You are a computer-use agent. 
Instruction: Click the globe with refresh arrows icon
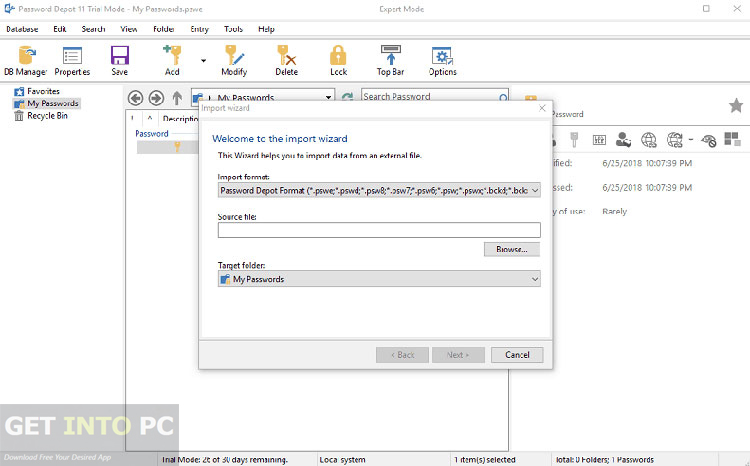point(675,140)
